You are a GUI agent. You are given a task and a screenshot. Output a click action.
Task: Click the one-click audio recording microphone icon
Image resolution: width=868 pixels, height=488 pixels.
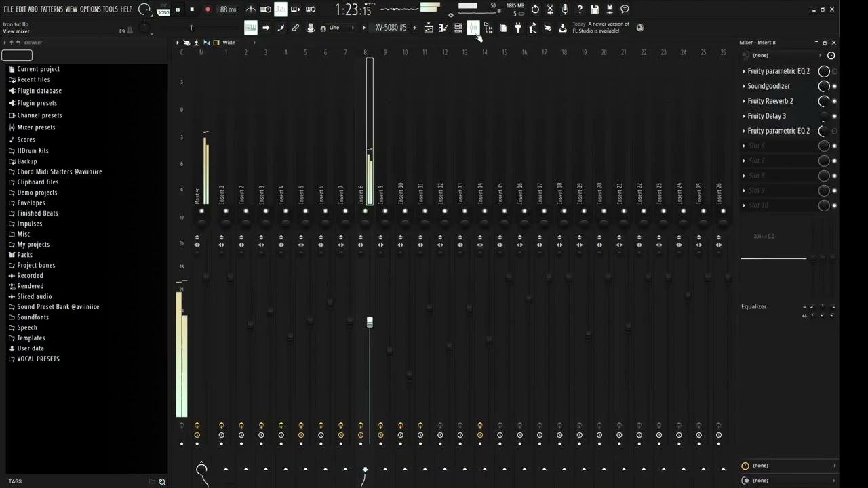pos(565,9)
